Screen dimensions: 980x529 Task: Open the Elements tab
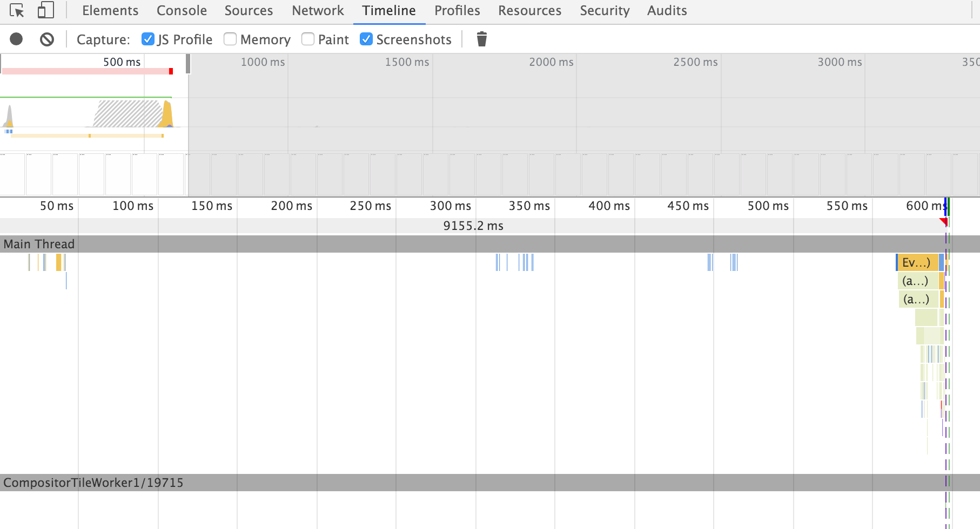point(110,11)
